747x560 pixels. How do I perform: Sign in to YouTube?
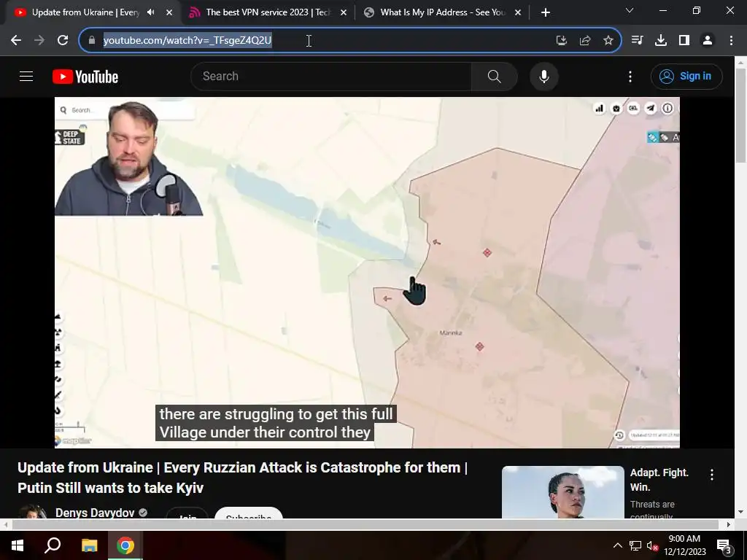pos(686,76)
